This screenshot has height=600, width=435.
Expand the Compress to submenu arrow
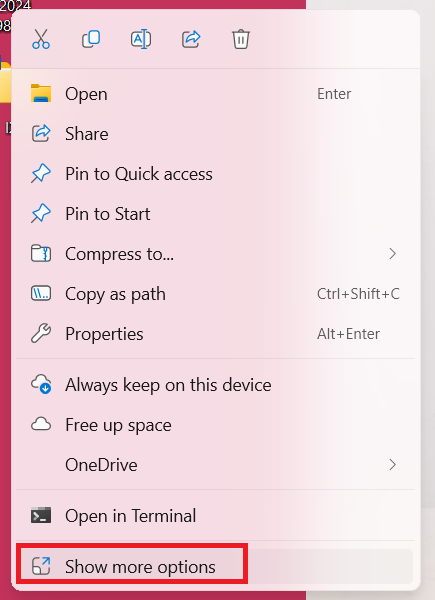pos(393,254)
